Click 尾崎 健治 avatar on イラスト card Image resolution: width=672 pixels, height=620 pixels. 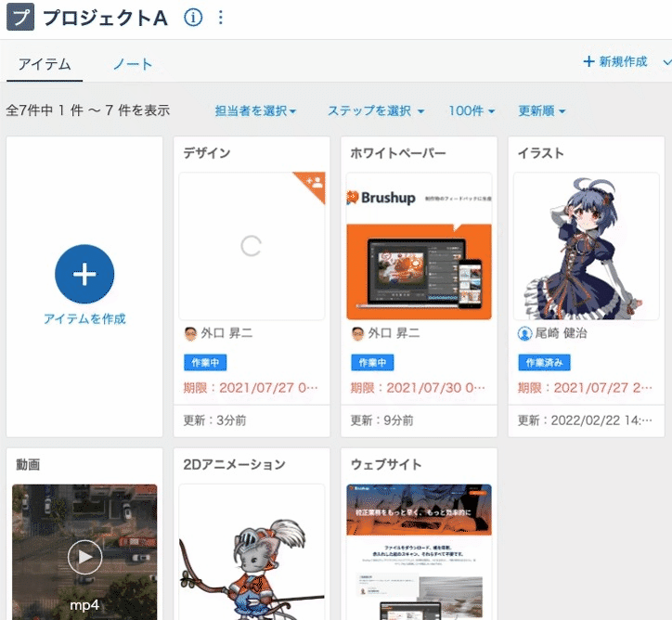524,333
